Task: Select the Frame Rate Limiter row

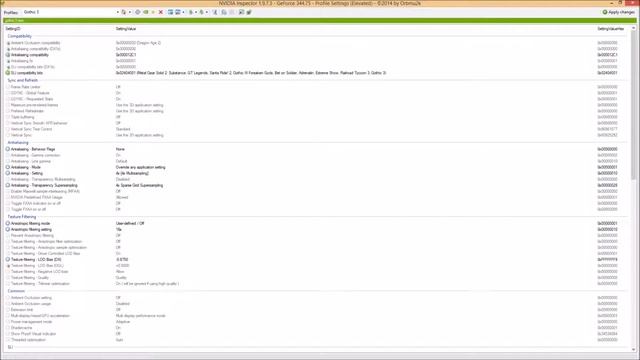Action: click(x=316, y=87)
